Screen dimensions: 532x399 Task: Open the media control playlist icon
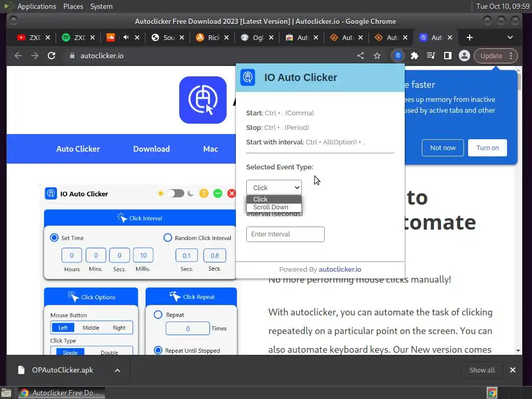[x=431, y=56]
